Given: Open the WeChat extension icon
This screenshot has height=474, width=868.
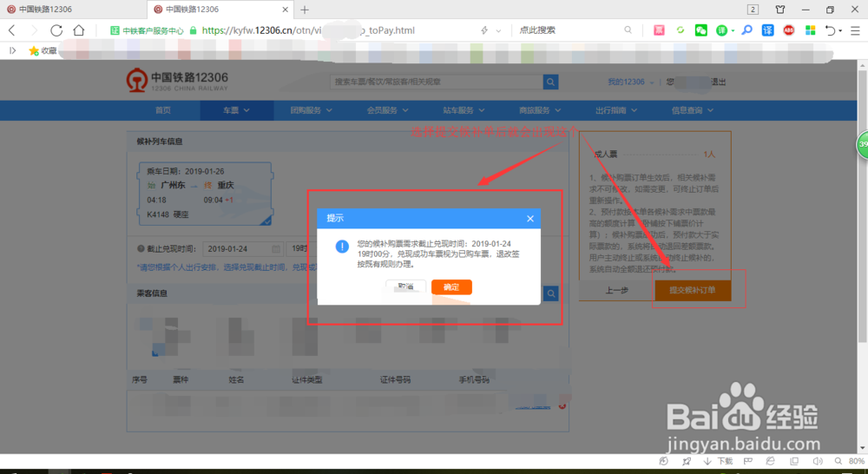Looking at the screenshot, I should [700, 30].
